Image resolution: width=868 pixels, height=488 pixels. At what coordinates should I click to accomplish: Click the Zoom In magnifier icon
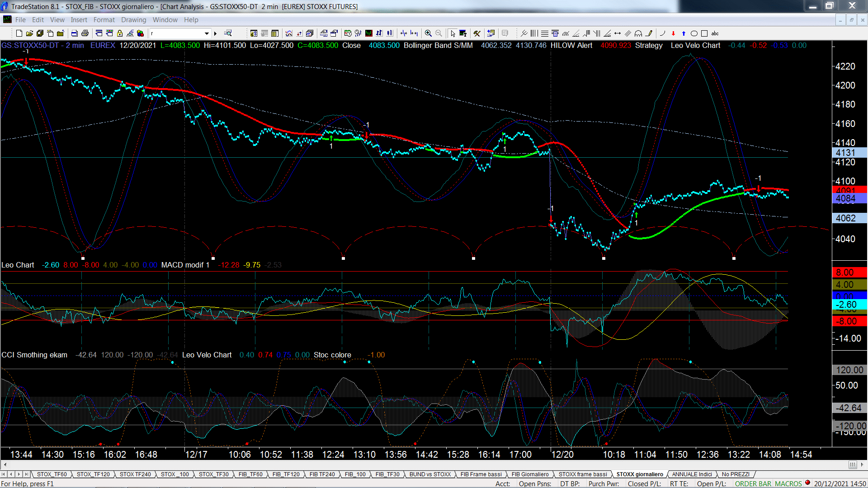click(x=428, y=33)
